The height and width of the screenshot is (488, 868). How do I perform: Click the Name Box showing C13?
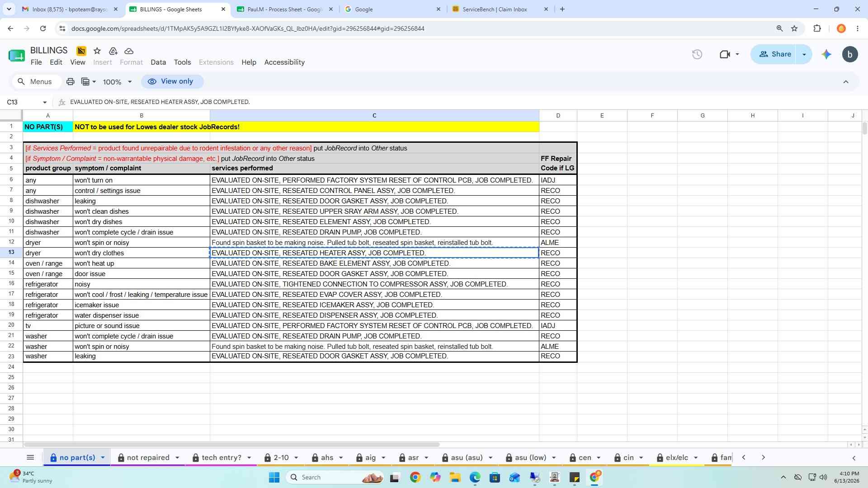pyautogui.click(x=26, y=102)
